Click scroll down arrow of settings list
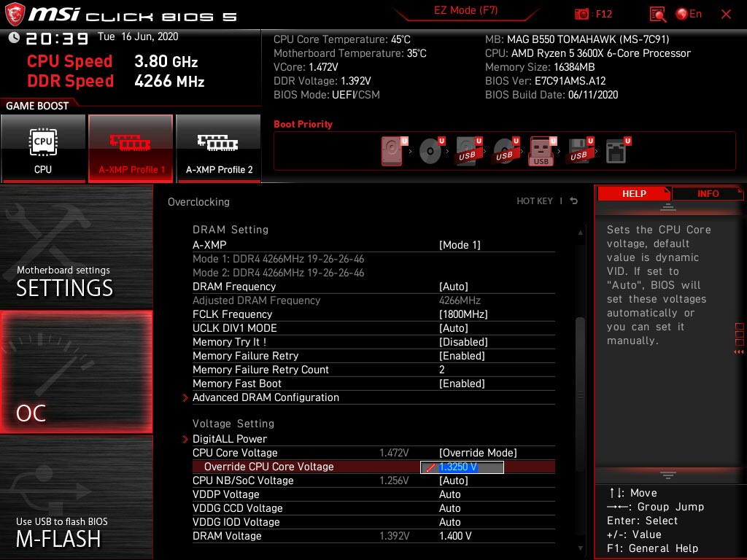Screen dimensions: 747x560 tap(580, 548)
